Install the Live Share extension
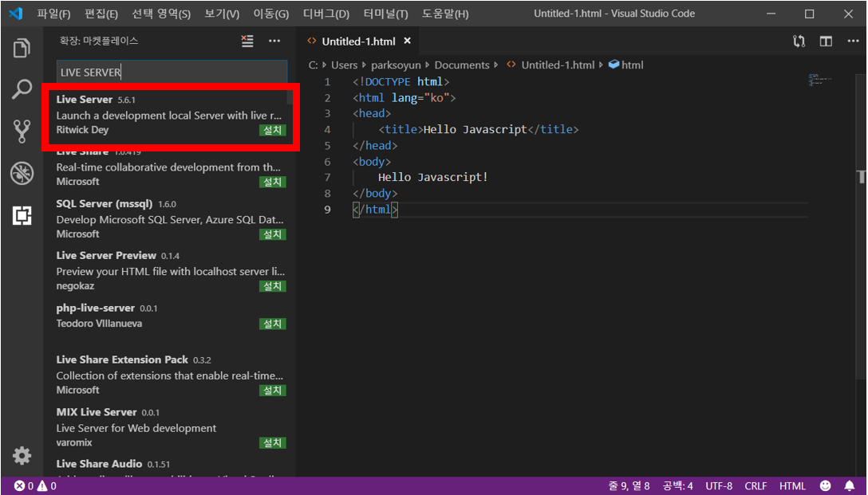The width and height of the screenshot is (868, 495). [x=272, y=182]
